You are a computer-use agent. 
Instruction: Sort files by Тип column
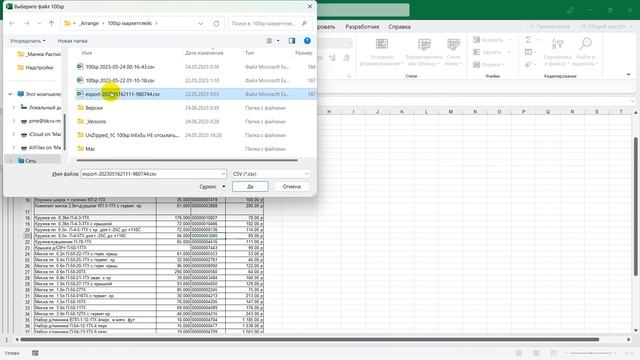[249, 53]
